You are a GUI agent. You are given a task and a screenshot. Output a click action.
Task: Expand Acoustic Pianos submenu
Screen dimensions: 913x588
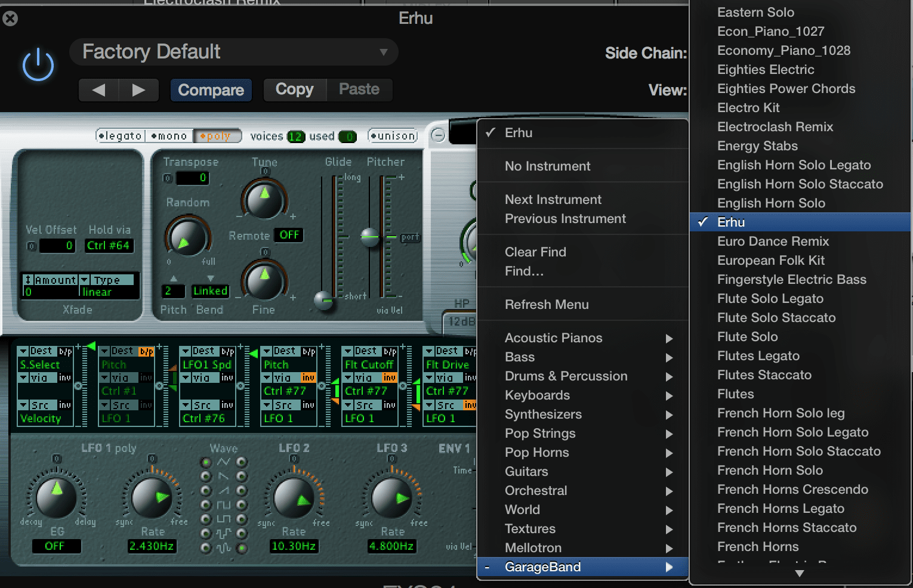pyautogui.click(x=583, y=338)
